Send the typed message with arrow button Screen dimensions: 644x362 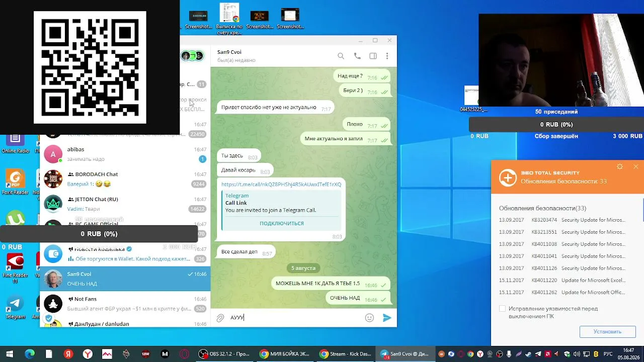tap(386, 318)
